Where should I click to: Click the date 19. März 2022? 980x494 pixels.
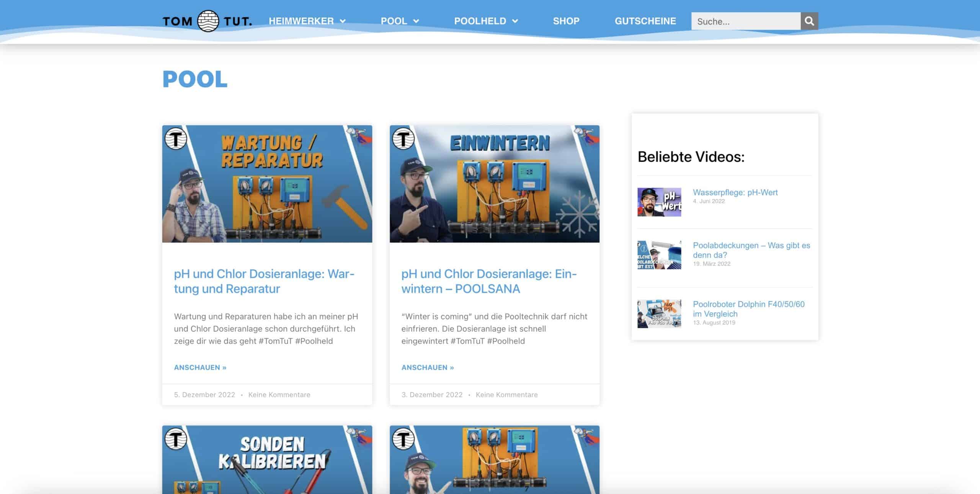712,264
